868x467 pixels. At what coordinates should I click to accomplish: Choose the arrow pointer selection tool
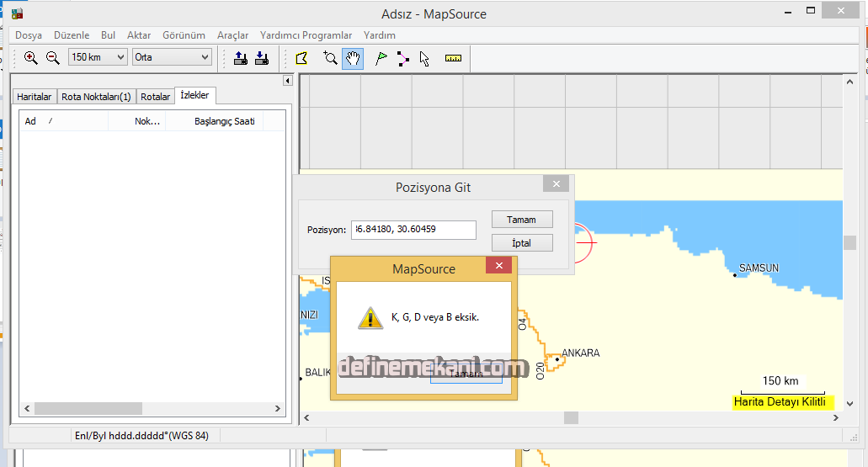(x=424, y=58)
